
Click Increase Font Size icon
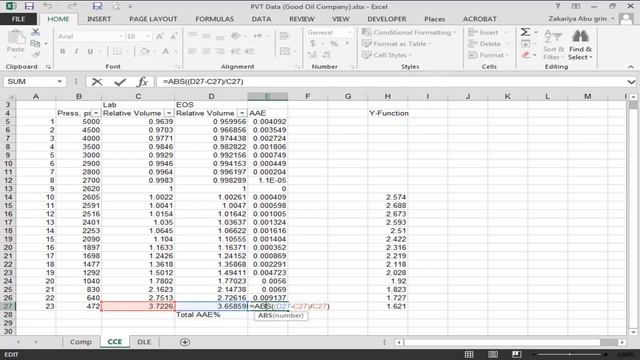(160, 36)
